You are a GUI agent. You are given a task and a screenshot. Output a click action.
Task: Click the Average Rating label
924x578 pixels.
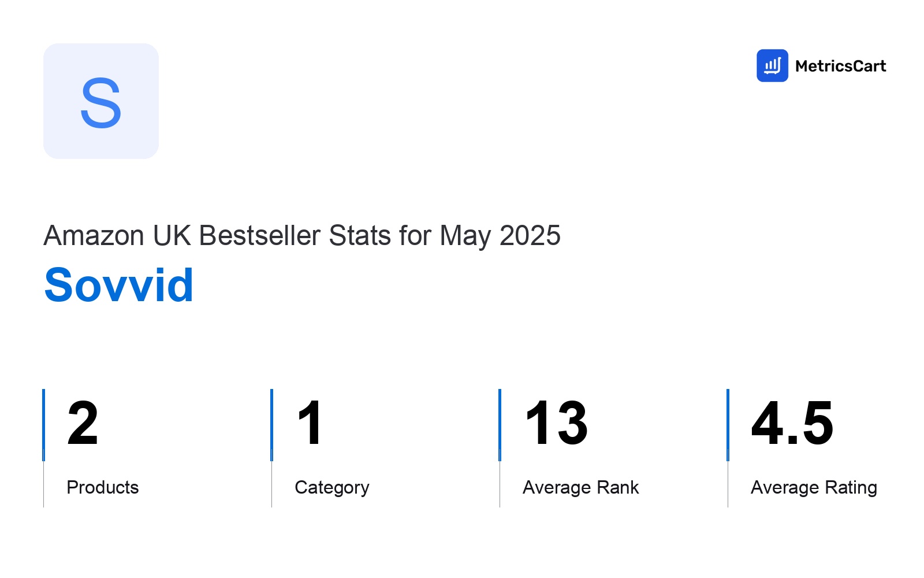[x=814, y=488]
